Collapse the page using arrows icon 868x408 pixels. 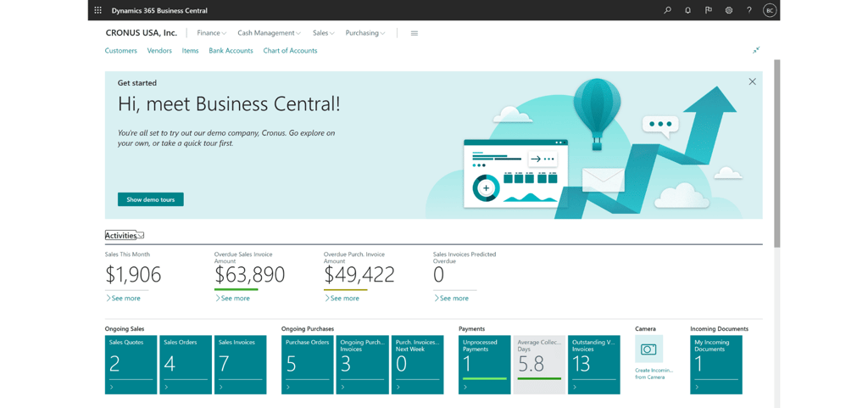click(x=756, y=50)
